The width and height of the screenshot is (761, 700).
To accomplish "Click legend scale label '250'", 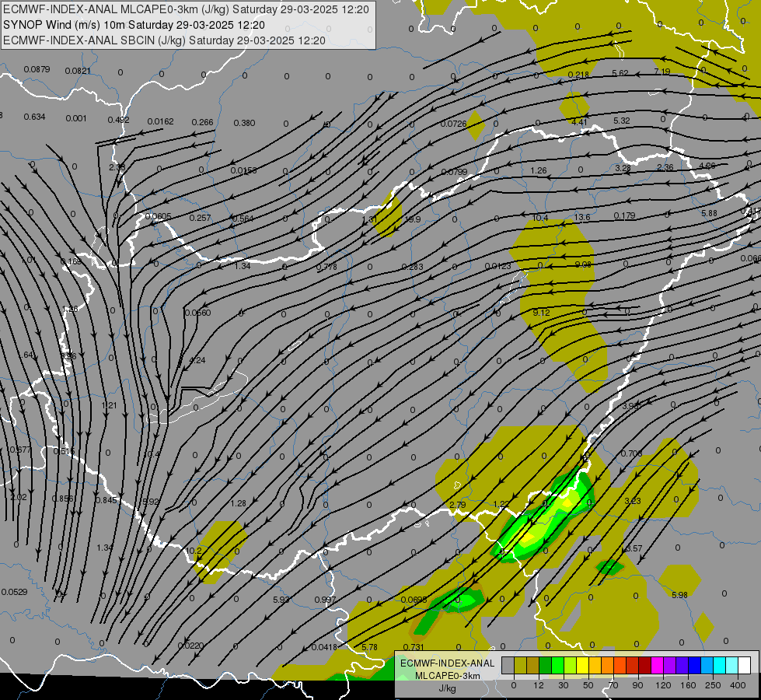I will [713, 685].
